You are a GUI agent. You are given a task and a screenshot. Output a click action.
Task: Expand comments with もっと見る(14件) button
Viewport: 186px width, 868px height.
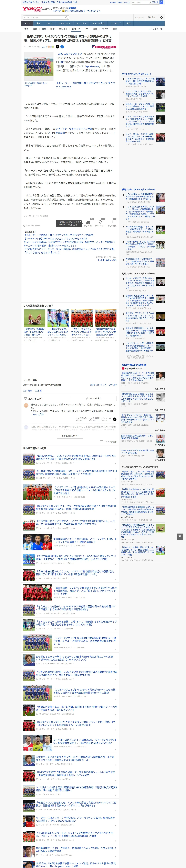(70, 436)
